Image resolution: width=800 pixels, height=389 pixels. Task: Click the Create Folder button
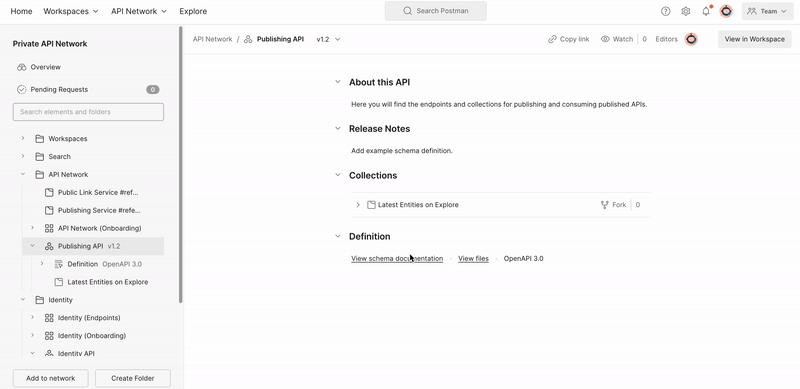[133, 378]
